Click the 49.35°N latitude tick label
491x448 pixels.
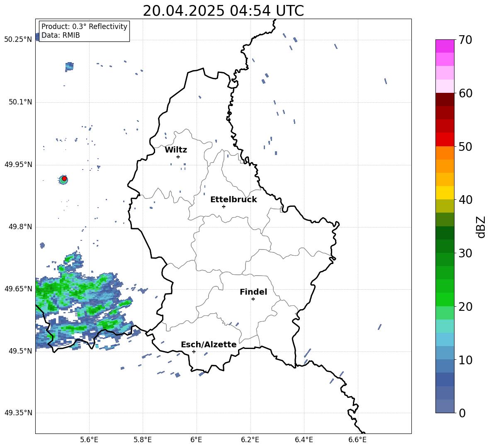[x=18, y=413]
